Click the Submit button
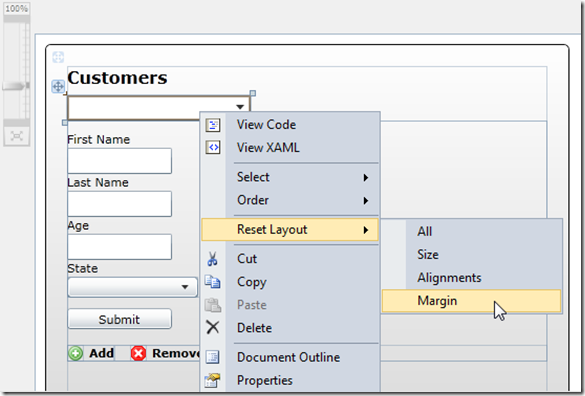Viewport: 585px width, 396px height. click(x=120, y=319)
